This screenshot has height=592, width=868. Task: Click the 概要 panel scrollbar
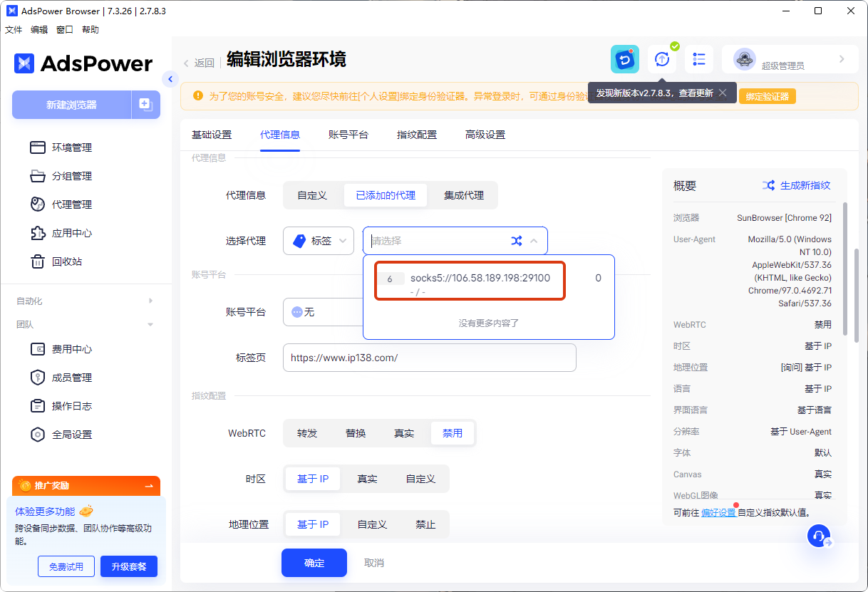(845, 267)
